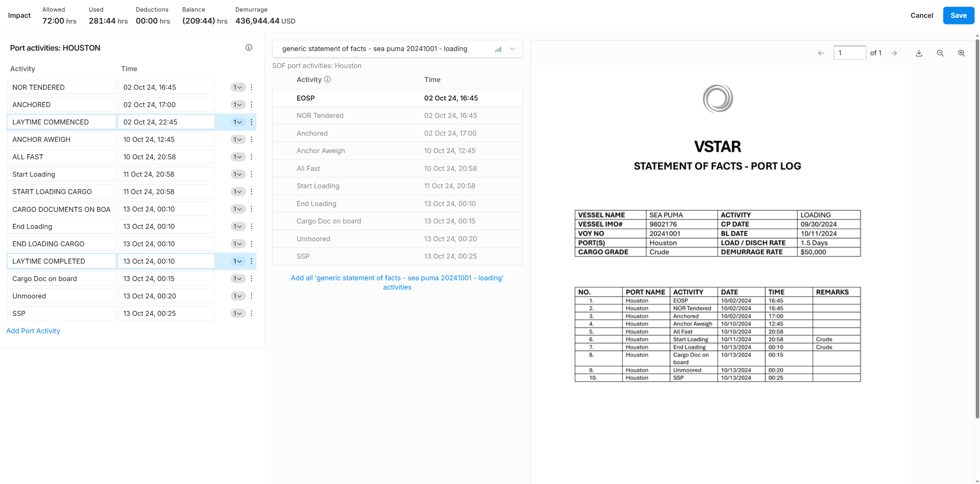Zoom out of the PDF viewer

[940, 53]
